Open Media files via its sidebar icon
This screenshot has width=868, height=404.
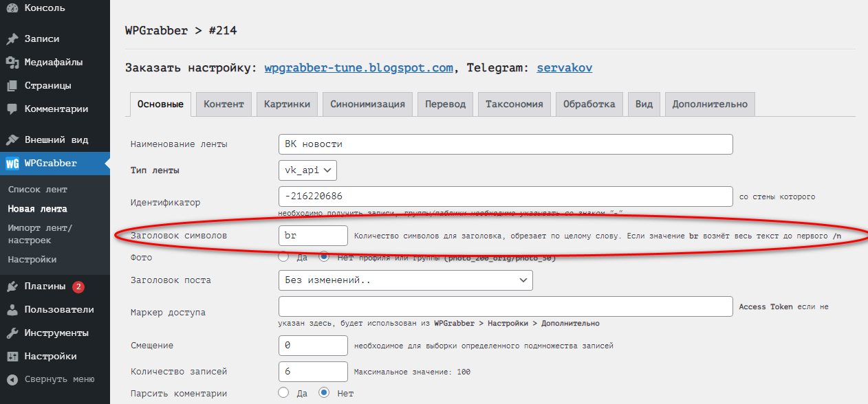point(12,63)
